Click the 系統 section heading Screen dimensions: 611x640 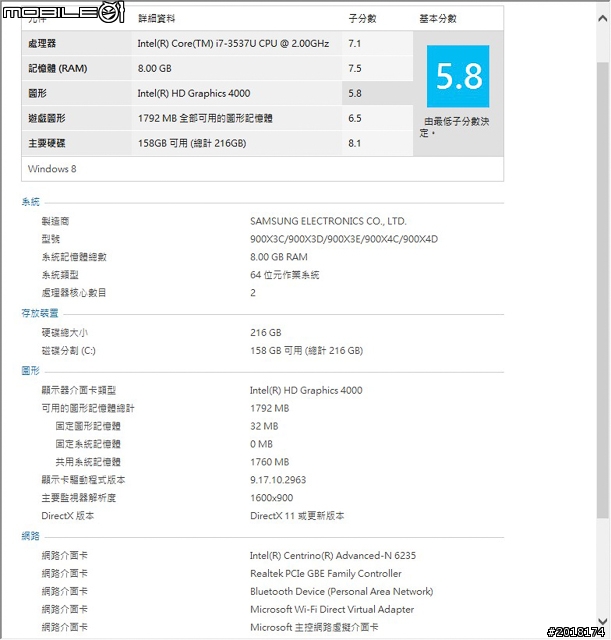click(x=31, y=202)
